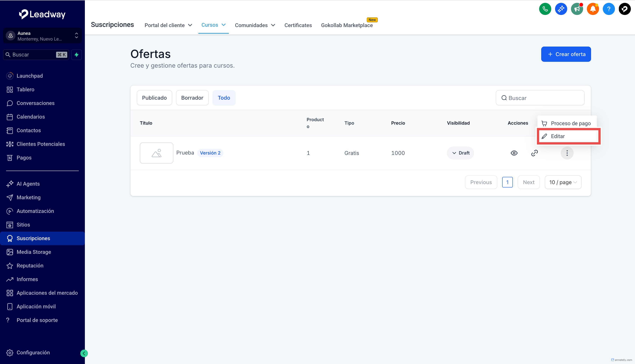Screen dimensions: 635x364
Task: Go to Automatización in sidebar
Action: [35, 211]
